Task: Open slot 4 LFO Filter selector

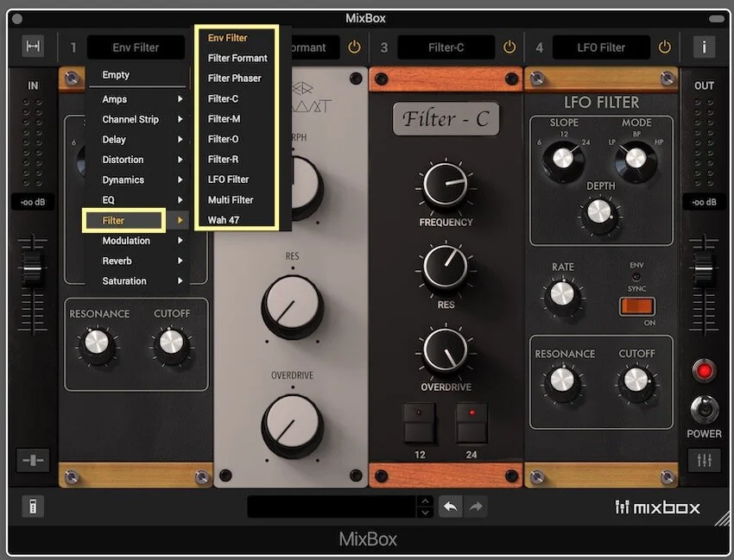Action: point(601,47)
